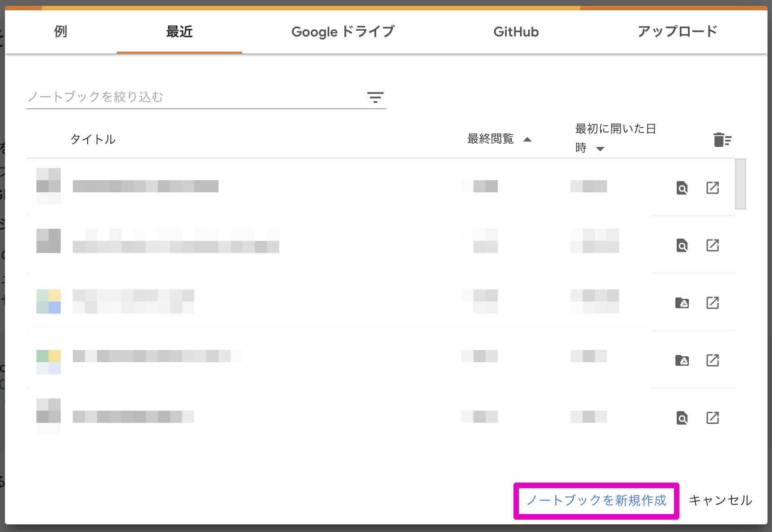The image size is (772, 532).
Task: Click ノートブックを新規作成 link
Action: click(x=596, y=501)
